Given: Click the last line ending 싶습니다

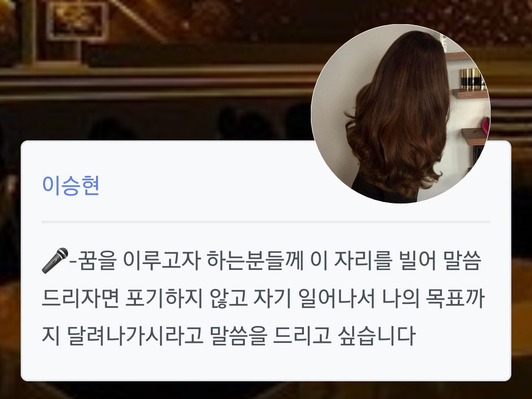Looking at the screenshot, I should tap(229, 336).
